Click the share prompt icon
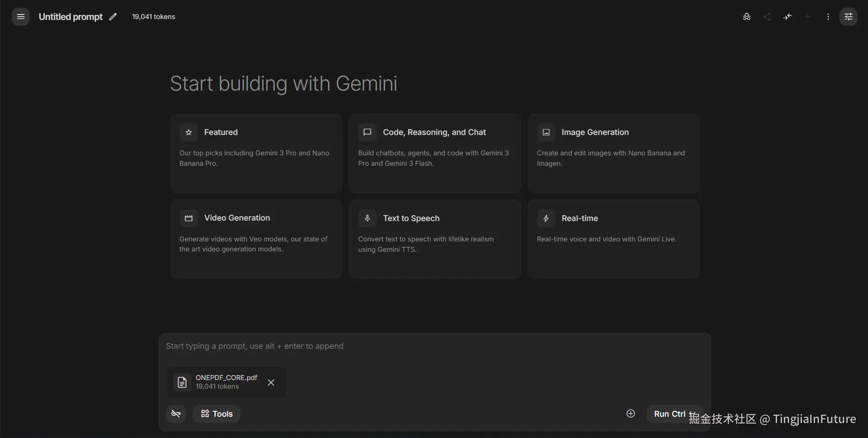Screen dimensions: 868x438 (767, 17)
